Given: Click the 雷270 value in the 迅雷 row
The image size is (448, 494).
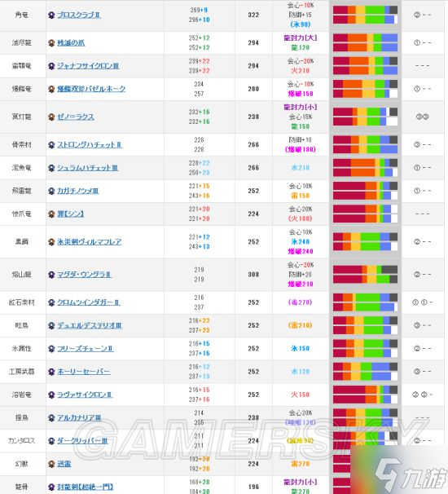Looking at the screenshot, I should [x=301, y=464].
